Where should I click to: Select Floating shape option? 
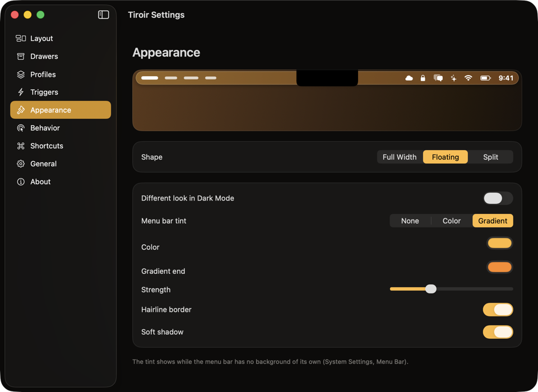click(x=445, y=157)
